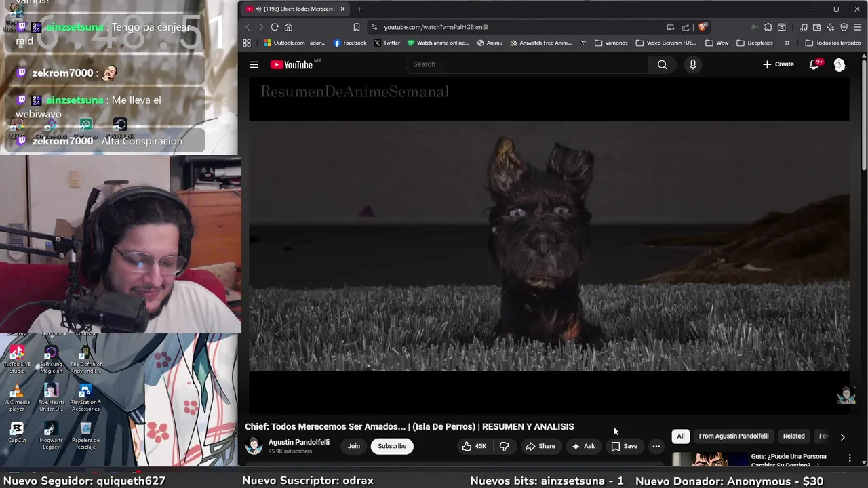Screen dimensions: 868x488
Task: Open Five Hearts Under One Roof shortcut
Action: pos(51,397)
